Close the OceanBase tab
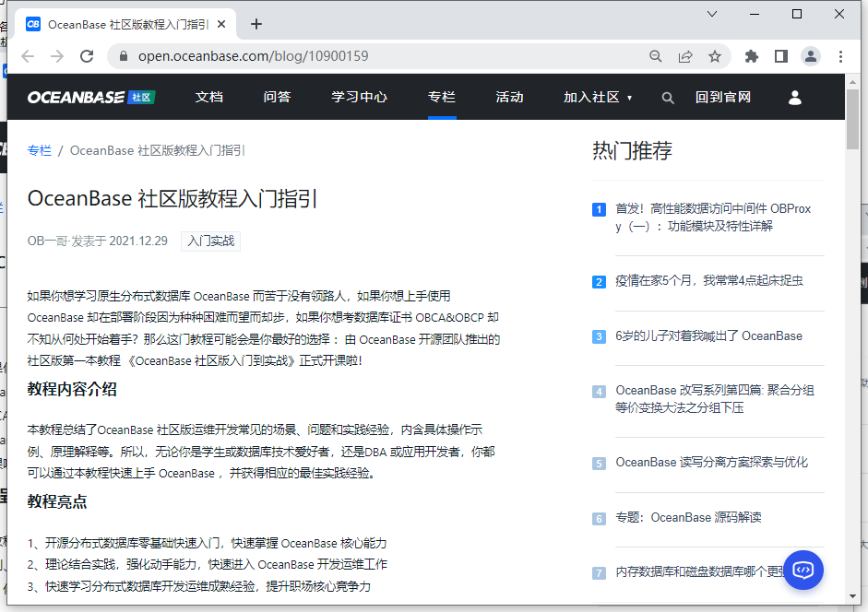868x612 pixels. coord(221,24)
